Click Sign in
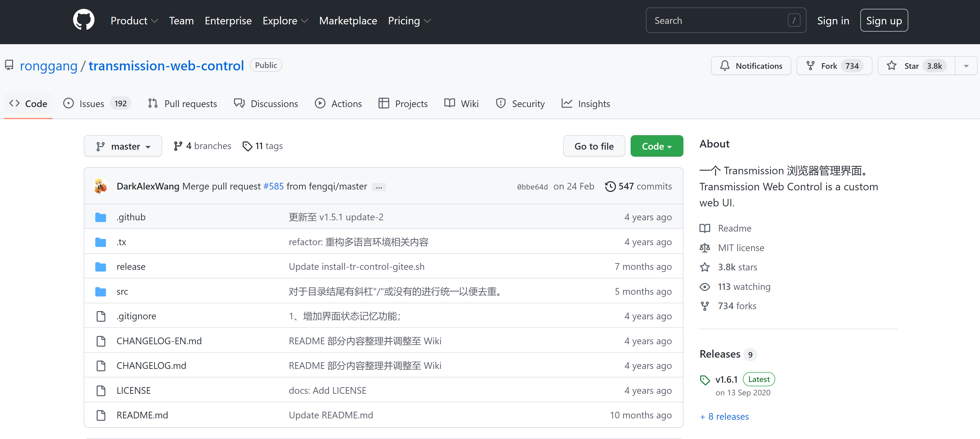The height and width of the screenshot is (439, 980). coord(833,21)
